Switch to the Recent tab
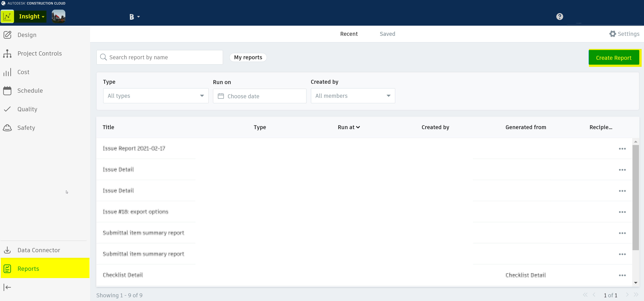The width and height of the screenshot is (644, 301). coord(349,34)
